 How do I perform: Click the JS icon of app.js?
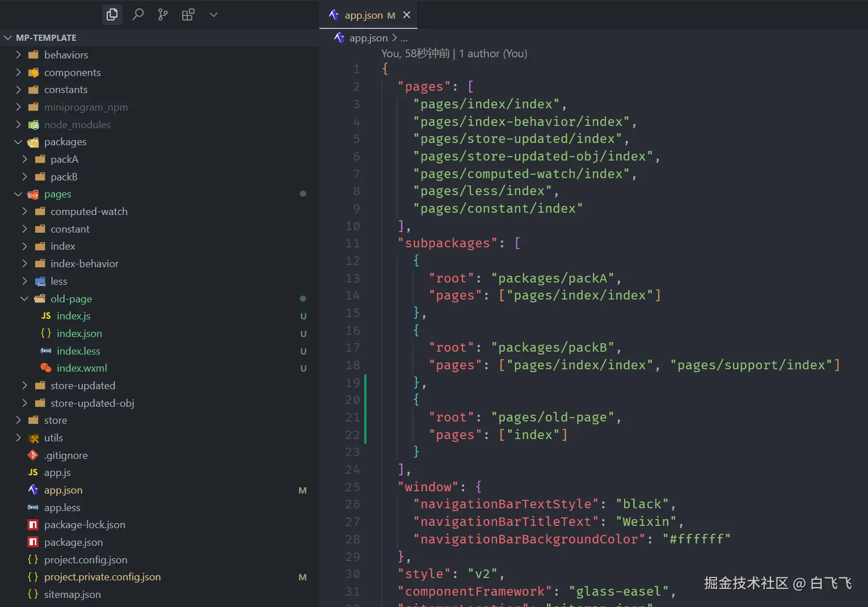tap(33, 473)
